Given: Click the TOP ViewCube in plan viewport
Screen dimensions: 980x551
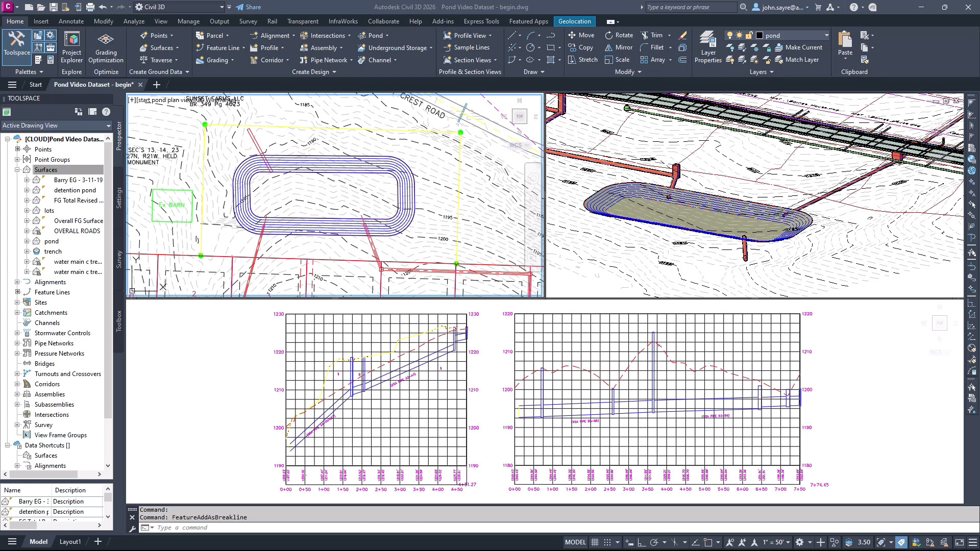Looking at the screenshot, I should tap(519, 116).
